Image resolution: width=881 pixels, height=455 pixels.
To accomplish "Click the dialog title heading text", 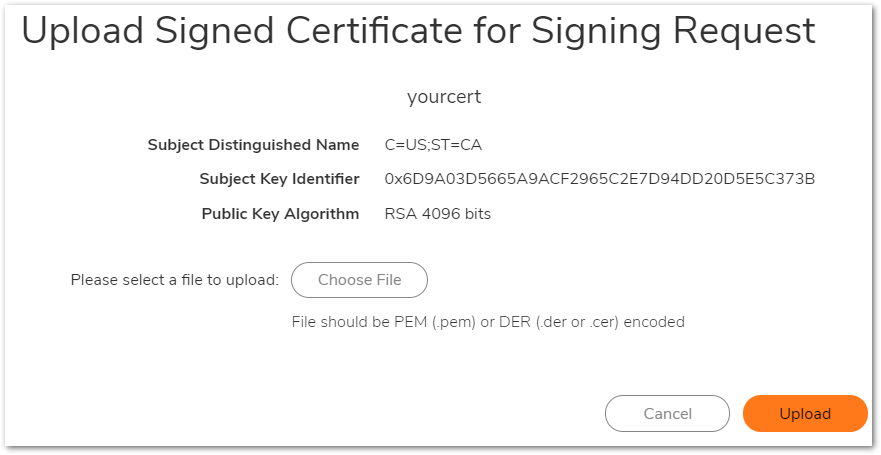I will 418,31.
